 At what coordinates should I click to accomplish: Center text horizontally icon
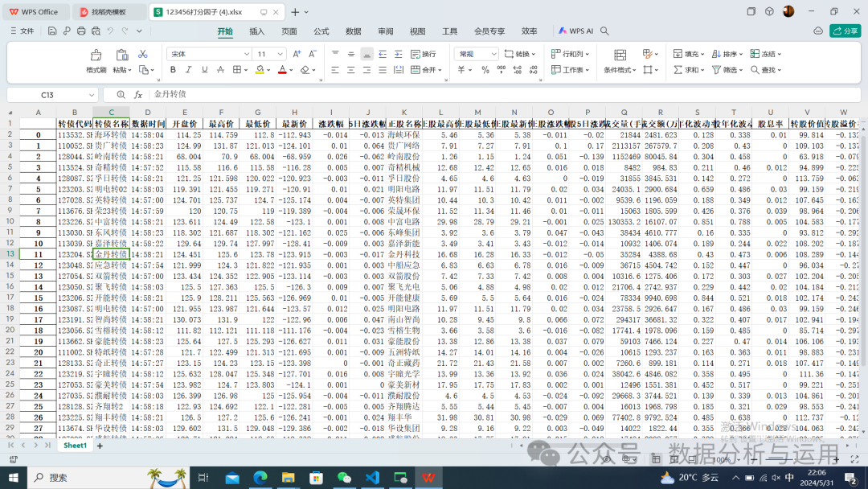point(351,70)
